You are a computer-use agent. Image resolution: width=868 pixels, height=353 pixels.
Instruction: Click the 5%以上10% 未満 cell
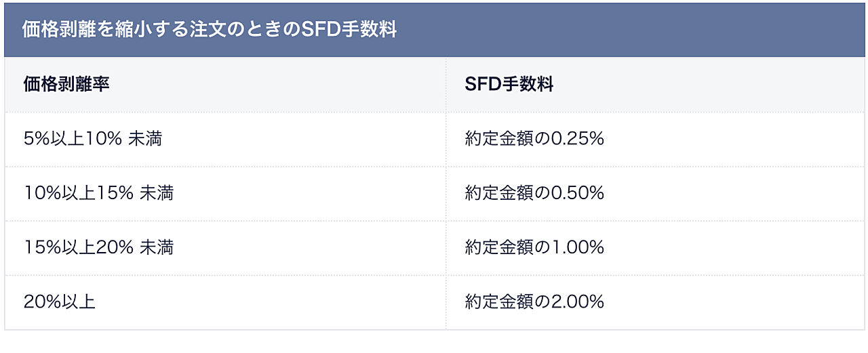[x=225, y=140]
